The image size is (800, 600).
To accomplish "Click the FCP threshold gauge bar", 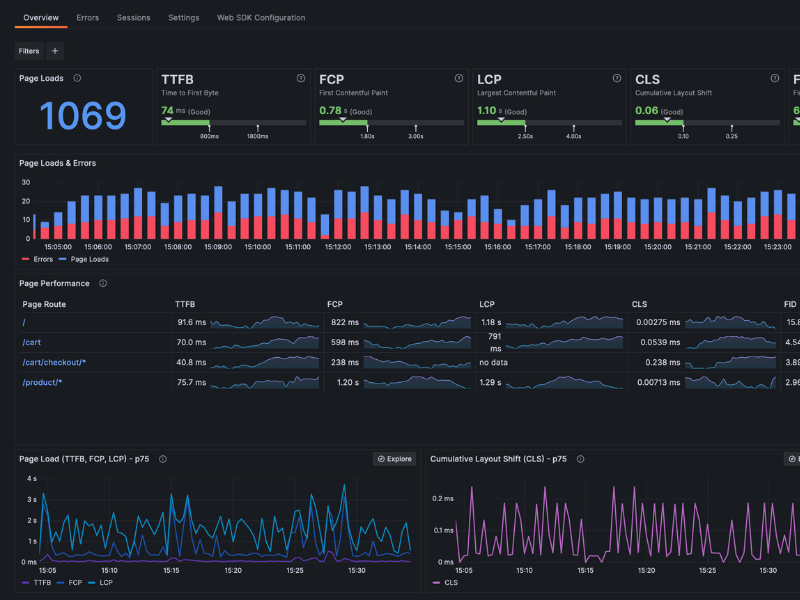I will 391,122.
